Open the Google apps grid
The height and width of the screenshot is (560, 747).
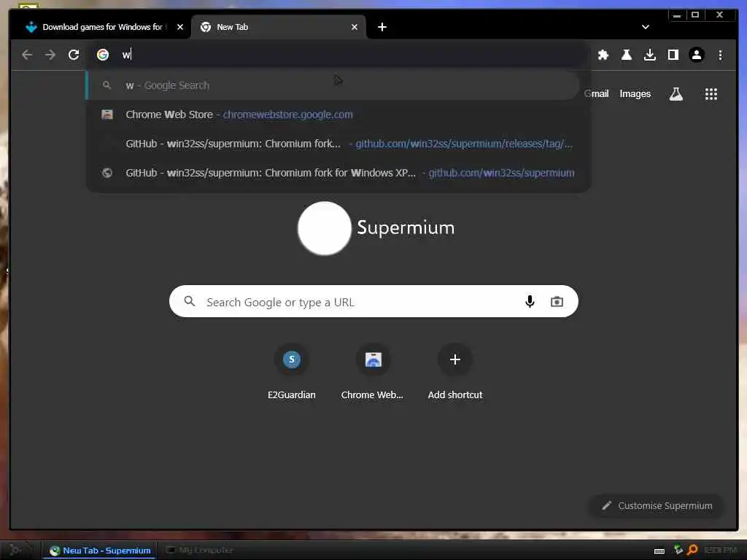(x=711, y=94)
